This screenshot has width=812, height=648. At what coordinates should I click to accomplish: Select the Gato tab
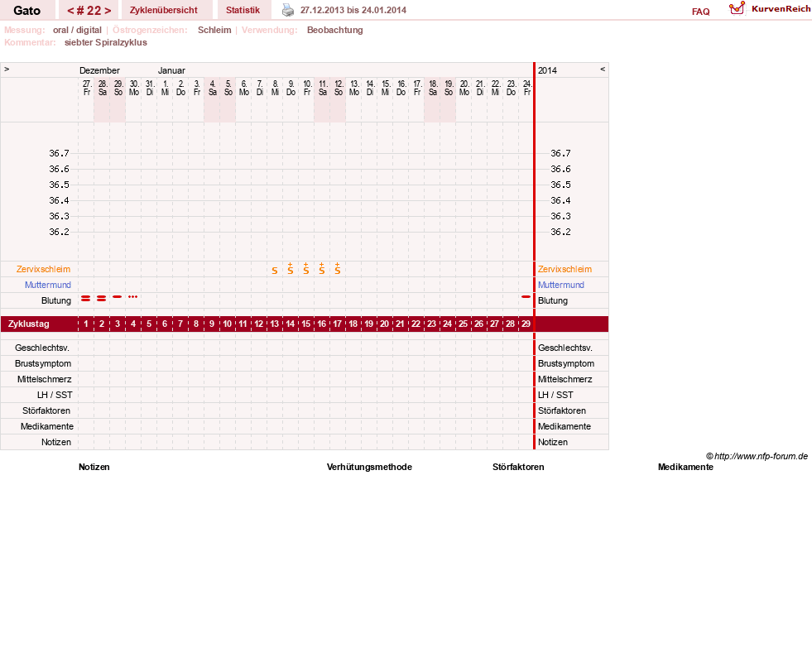coord(27,11)
